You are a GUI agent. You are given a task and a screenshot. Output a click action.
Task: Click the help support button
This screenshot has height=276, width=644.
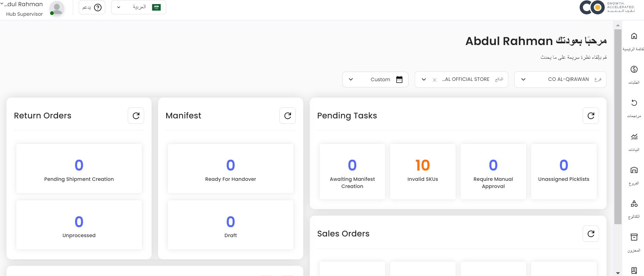pyautogui.click(x=92, y=7)
